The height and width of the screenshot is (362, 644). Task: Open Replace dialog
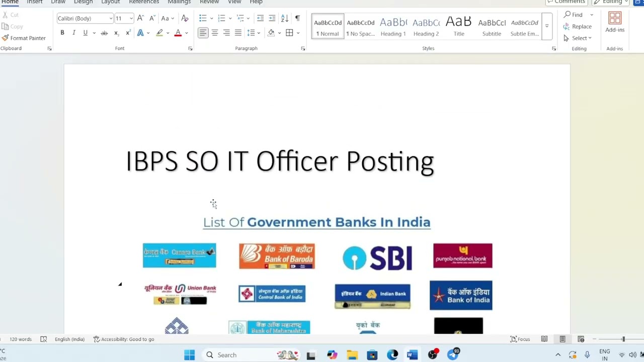577,26
